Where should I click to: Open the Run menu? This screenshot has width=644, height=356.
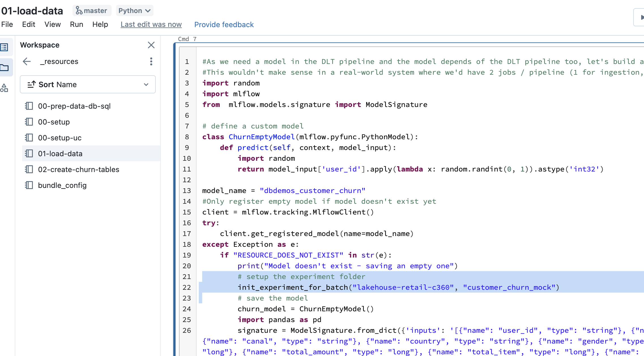pyautogui.click(x=76, y=24)
